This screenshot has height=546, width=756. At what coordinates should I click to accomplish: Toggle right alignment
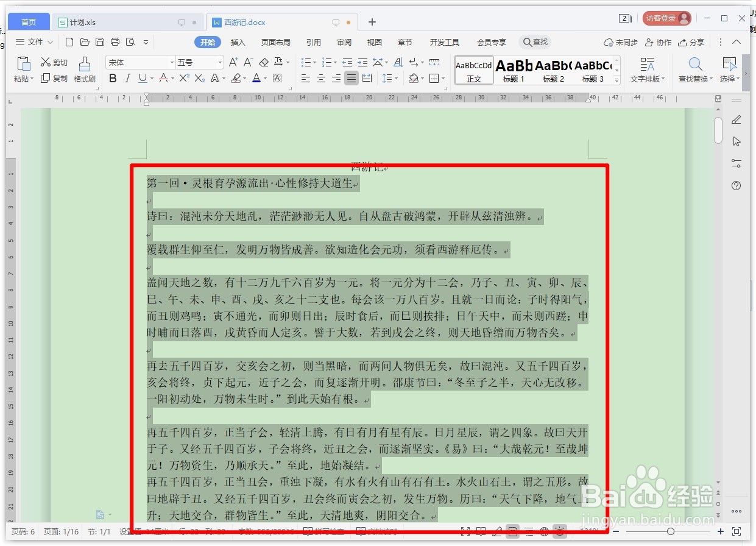(336, 78)
